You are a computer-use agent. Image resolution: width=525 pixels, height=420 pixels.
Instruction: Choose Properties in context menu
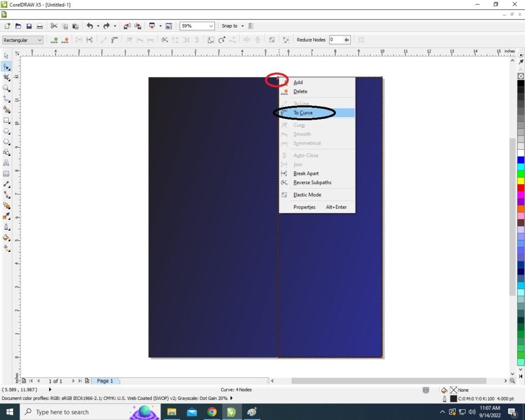point(317,207)
